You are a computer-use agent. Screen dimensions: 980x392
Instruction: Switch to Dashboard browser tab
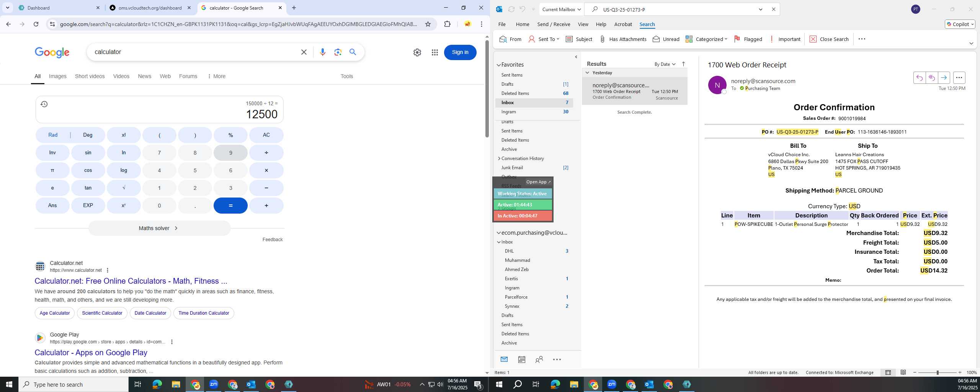point(59,8)
